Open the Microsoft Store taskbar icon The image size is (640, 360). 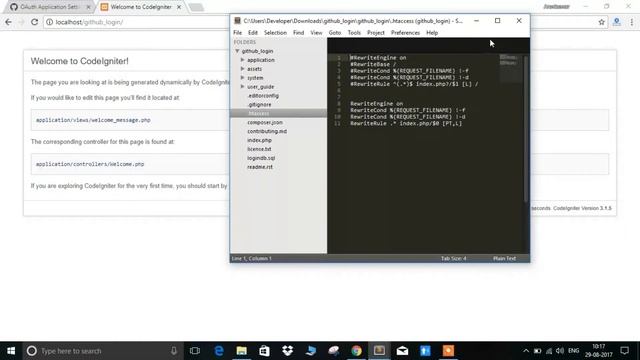pyautogui.click(x=264, y=351)
